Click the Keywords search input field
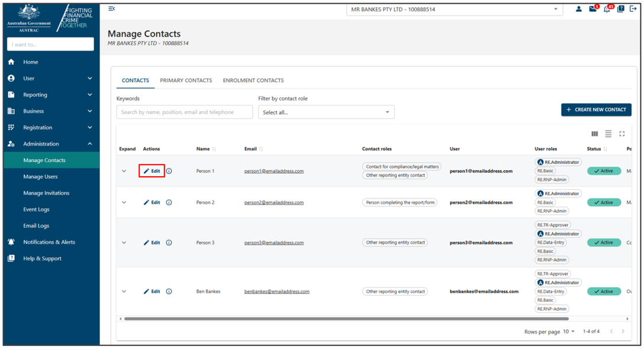644x349 pixels. 184,112
